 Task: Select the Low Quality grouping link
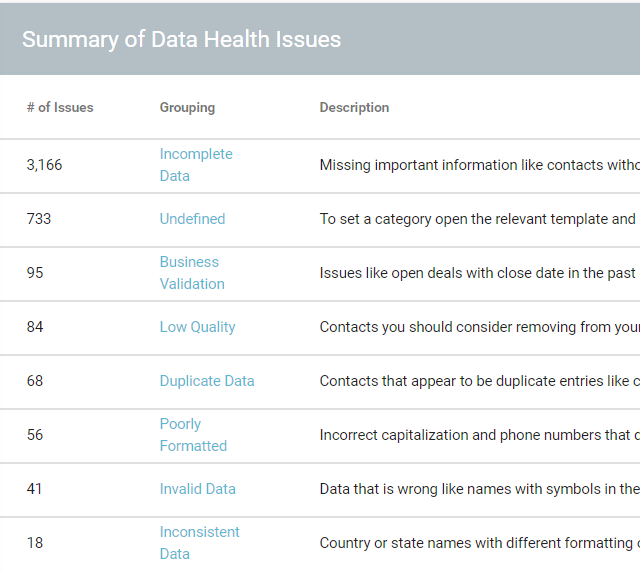tap(197, 327)
